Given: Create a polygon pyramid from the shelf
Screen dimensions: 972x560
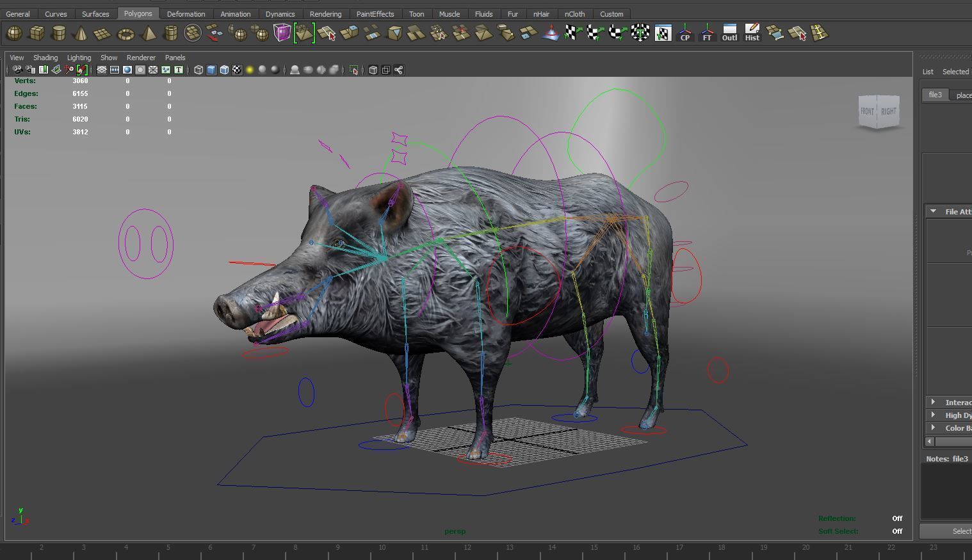Looking at the screenshot, I should pyautogui.click(x=148, y=33).
